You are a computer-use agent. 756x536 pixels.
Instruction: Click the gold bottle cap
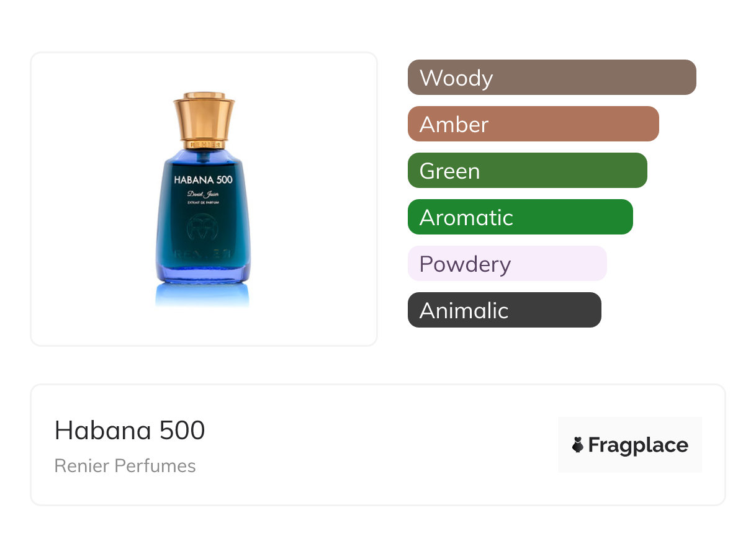[x=204, y=117]
